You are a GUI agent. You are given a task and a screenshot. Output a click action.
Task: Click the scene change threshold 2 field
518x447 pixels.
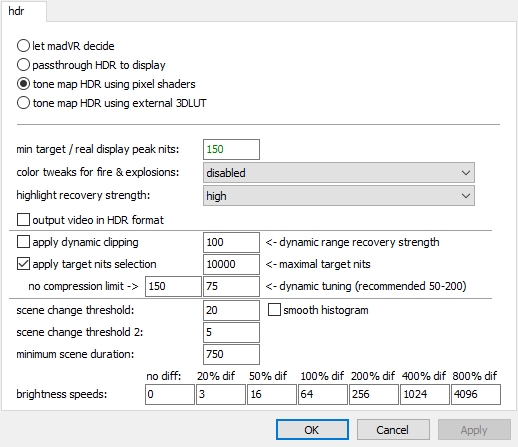(231, 332)
